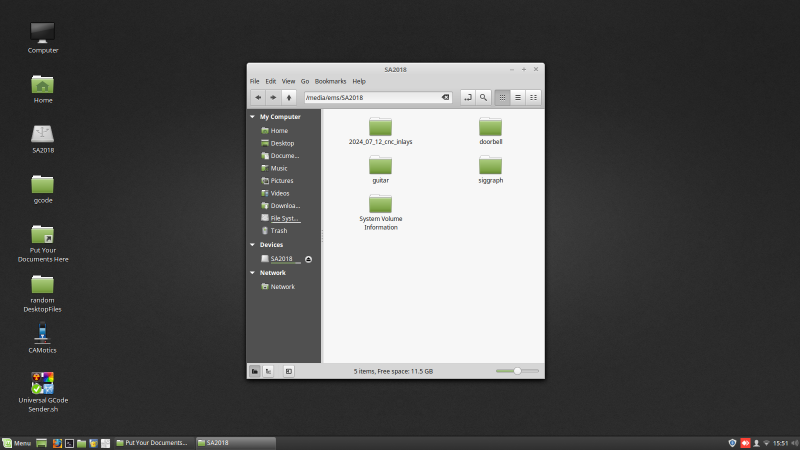Select the CAMotics desktop icon
Image resolution: width=800 pixels, height=450 pixels.
pyautogui.click(x=42, y=338)
